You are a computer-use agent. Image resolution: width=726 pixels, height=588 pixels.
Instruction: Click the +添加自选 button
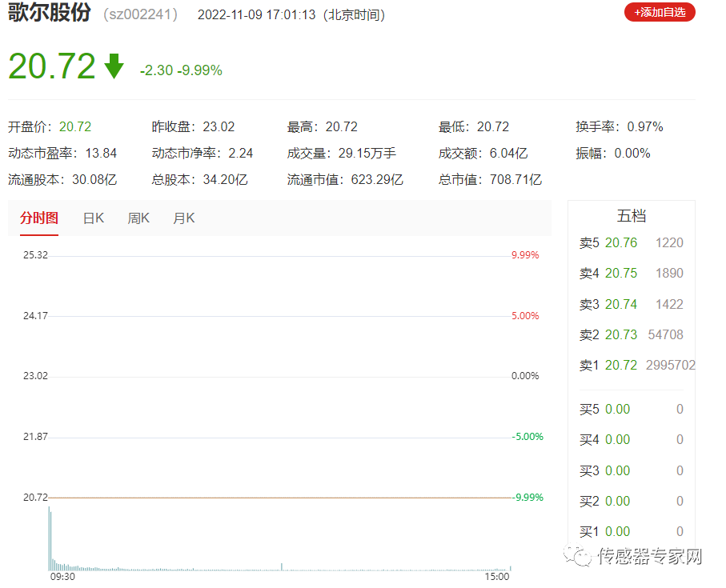[660, 13]
